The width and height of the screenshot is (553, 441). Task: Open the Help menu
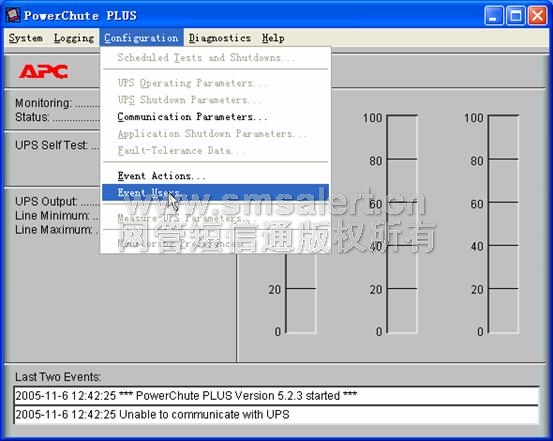[x=273, y=38]
